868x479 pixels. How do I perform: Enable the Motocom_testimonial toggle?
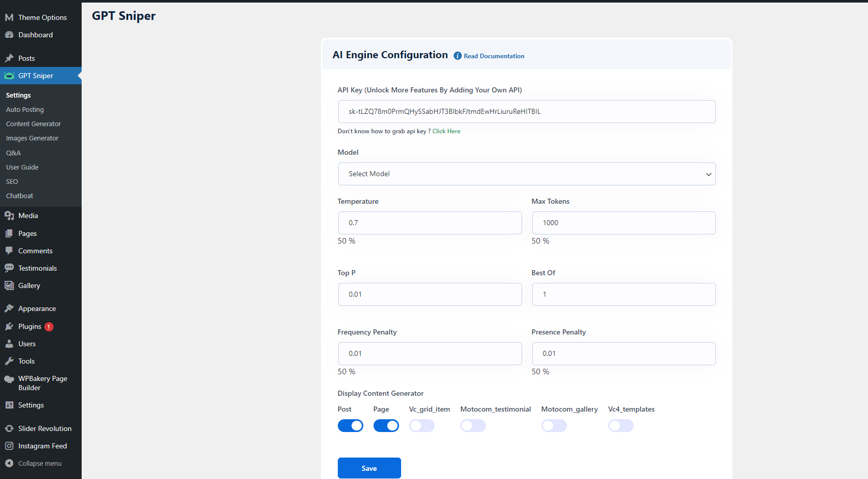pos(473,426)
